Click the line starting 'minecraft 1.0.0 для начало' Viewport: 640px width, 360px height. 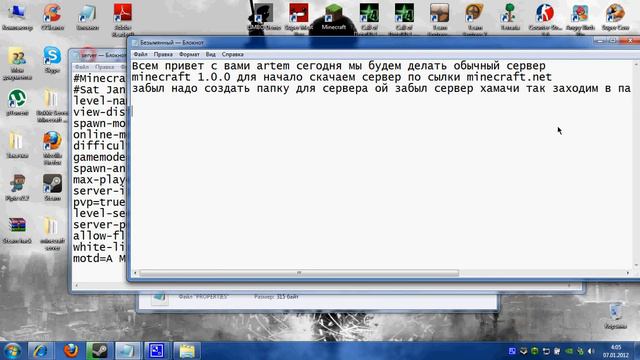coord(342,77)
